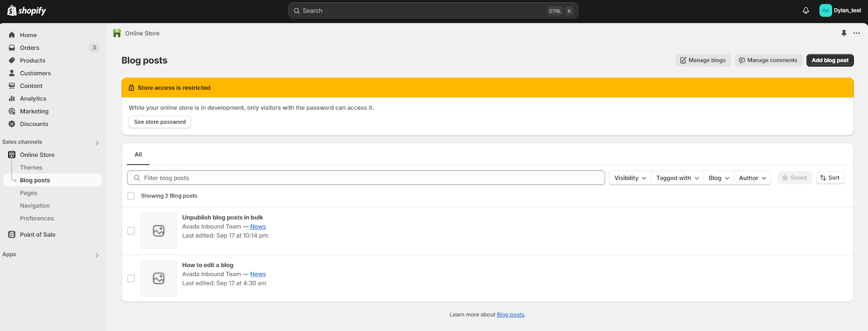Click the Saved star button

pyautogui.click(x=794, y=177)
